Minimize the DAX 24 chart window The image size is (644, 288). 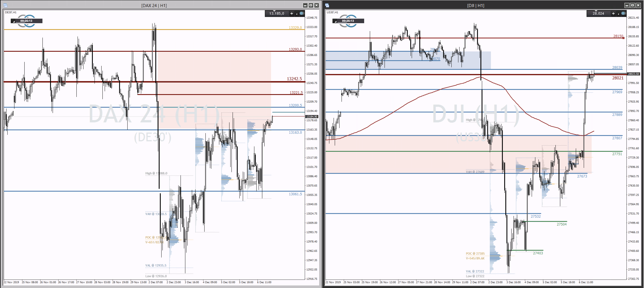click(305, 5)
